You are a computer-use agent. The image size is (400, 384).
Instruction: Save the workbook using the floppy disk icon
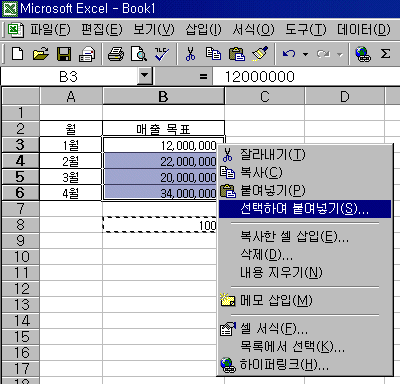64,53
